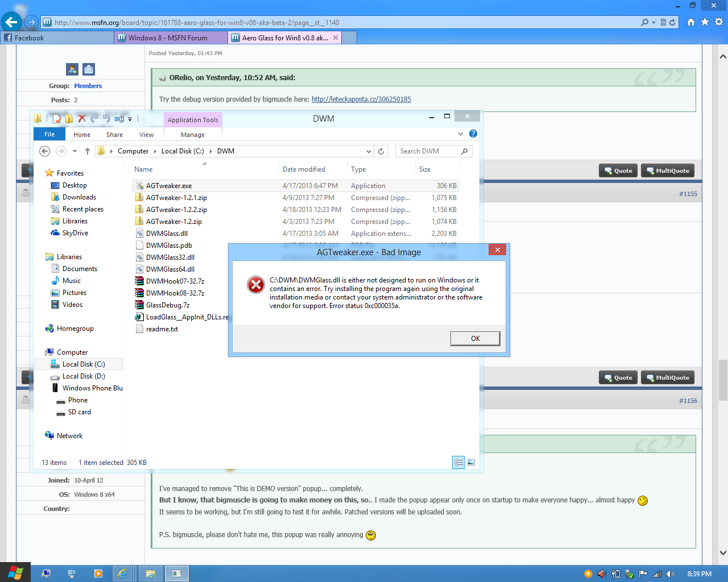Select SD card in navigation pane
This screenshot has width=728, height=582.
[x=79, y=412]
